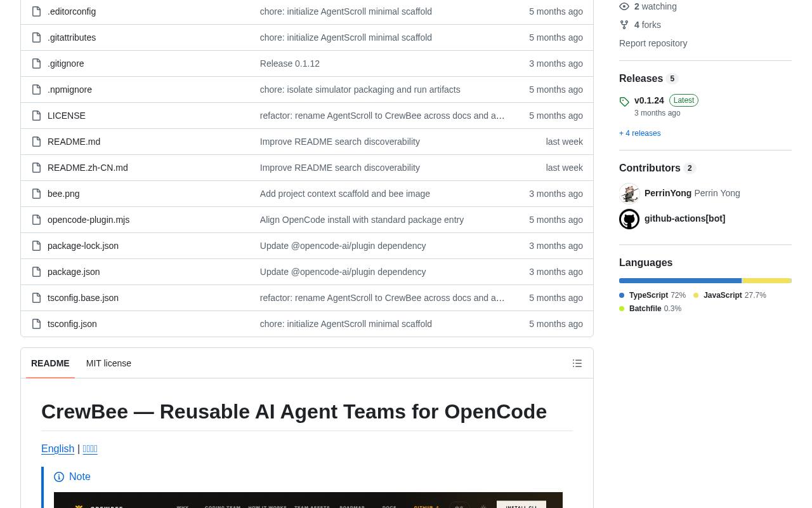The height and width of the screenshot is (508, 812).
Task: Click the file icon beside README.md
Action: point(36,142)
